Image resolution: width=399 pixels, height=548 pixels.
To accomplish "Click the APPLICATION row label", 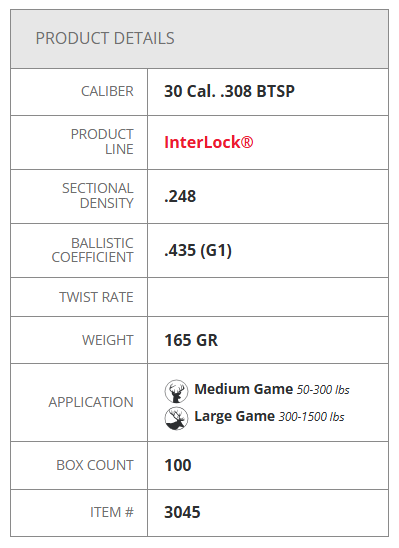I will [x=91, y=402].
